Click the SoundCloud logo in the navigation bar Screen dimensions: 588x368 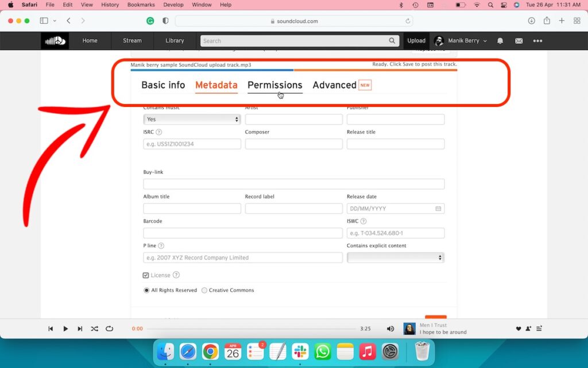[55, 41]
